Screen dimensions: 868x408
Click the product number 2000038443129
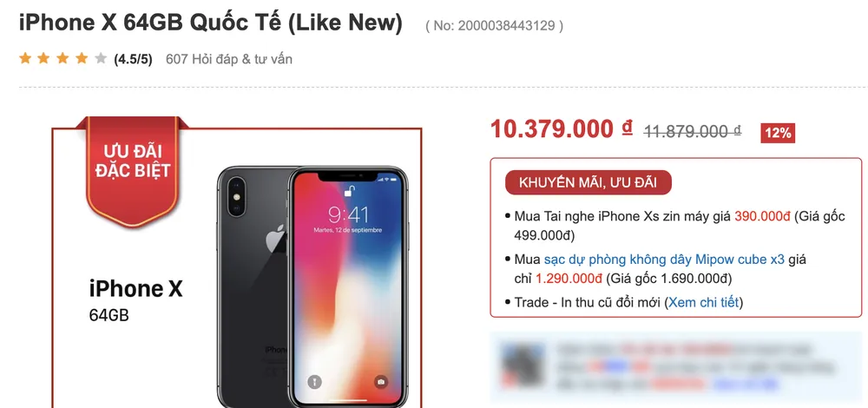click(x=494, y=25)
